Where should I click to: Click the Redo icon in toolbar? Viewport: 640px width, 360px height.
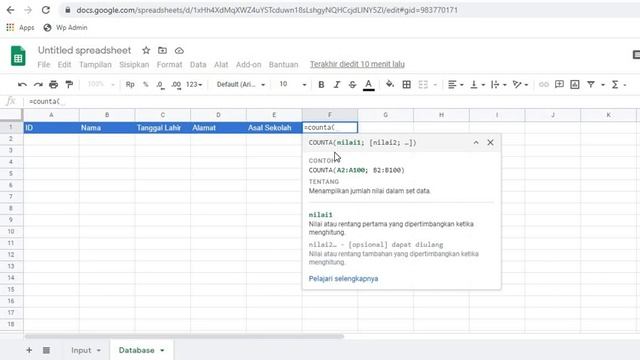coord(38,84)
